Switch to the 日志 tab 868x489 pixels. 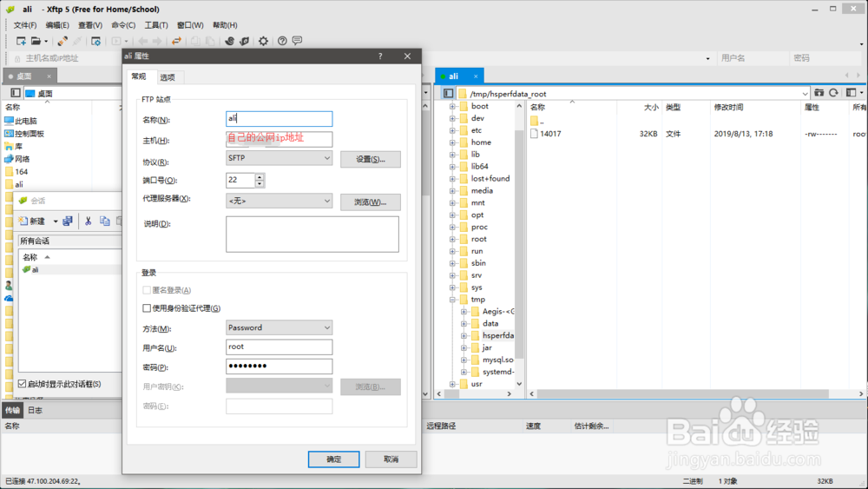pyautogui.click(x=35, y=410)
